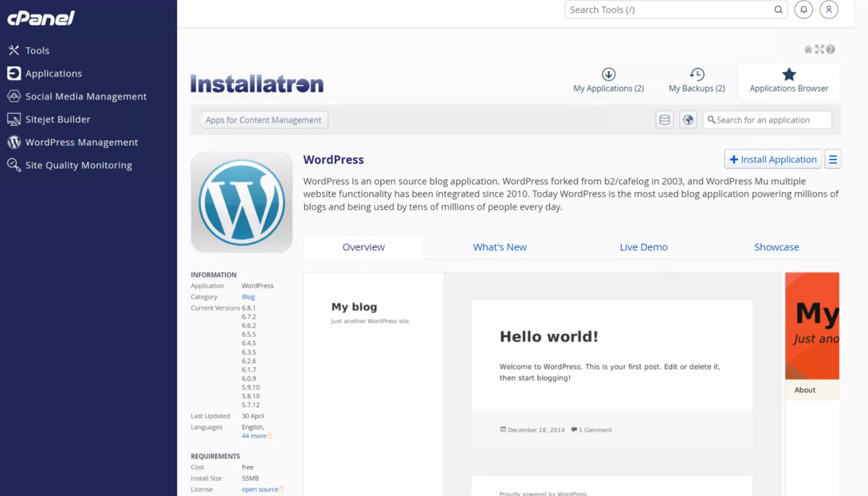The image size is (868, 496).
Task: Click the notifications bell icon
Action: click(803, 9)
